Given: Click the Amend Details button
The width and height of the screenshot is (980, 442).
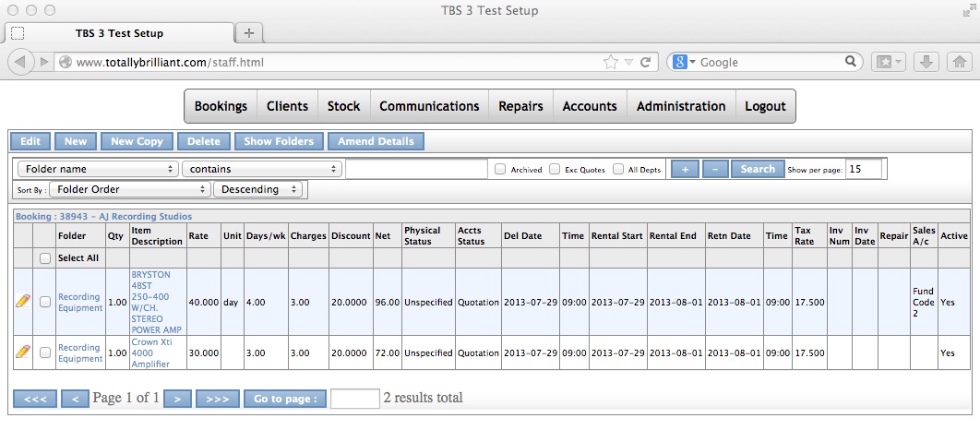Looking at the screenshot, I should (x=376, y=141).
